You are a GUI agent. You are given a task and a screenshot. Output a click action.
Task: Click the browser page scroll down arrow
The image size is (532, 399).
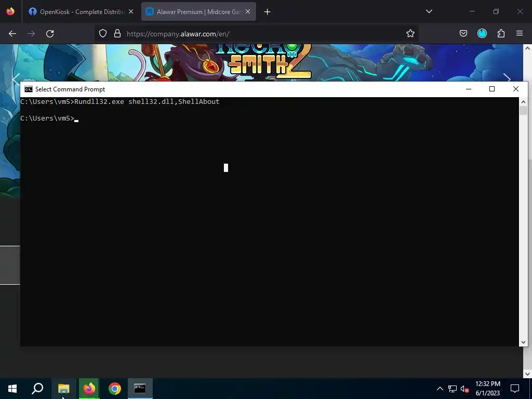click(527, 374)
